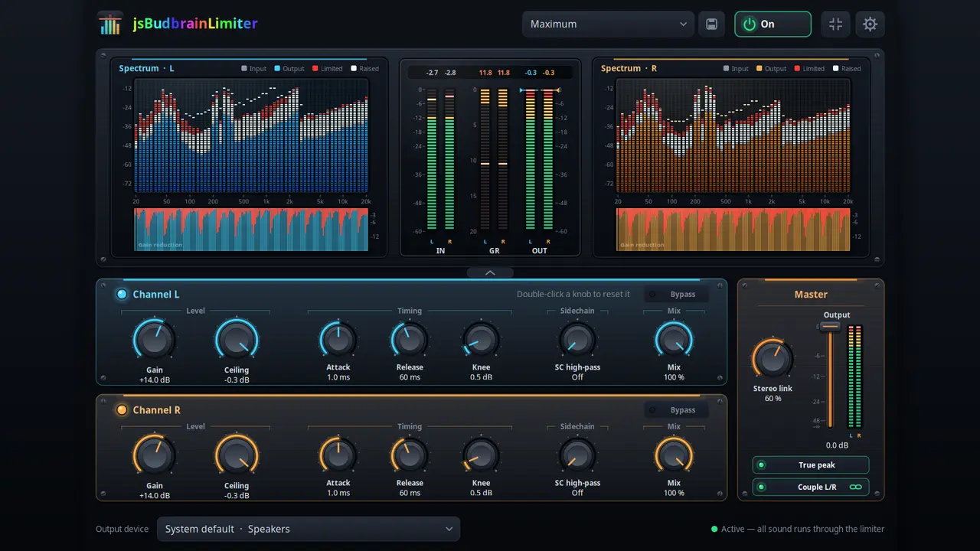
Task: Click the Channel L Release knob
Action: tap(410, 340)
